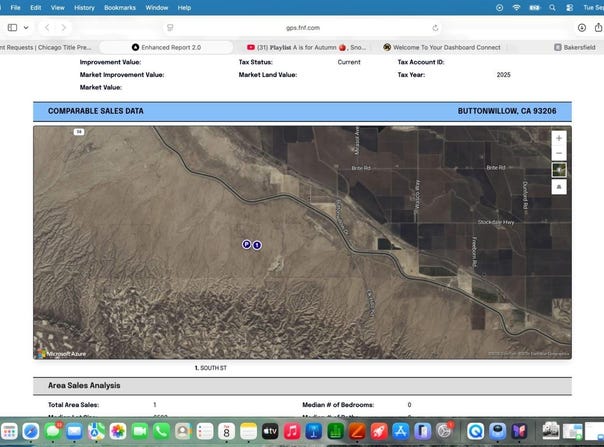Open Launchpad from the dock
This screenshot has height=447, width=604.
tap(9, 431)
